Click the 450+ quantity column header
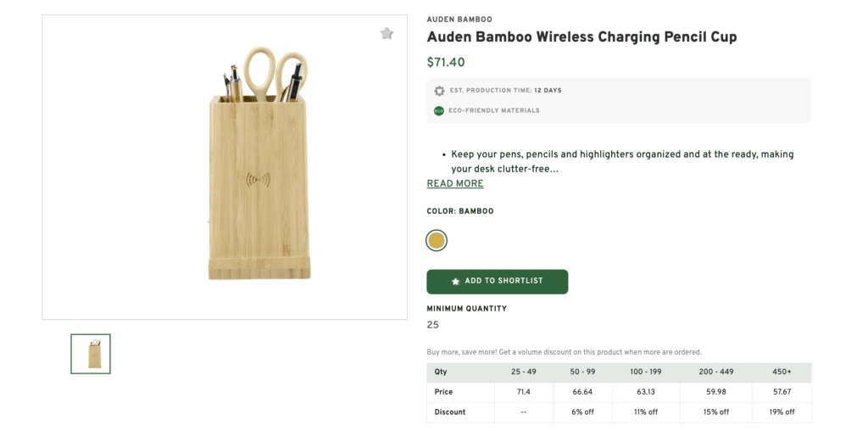This screenshot has width=868, height=431. pos(782,372)
